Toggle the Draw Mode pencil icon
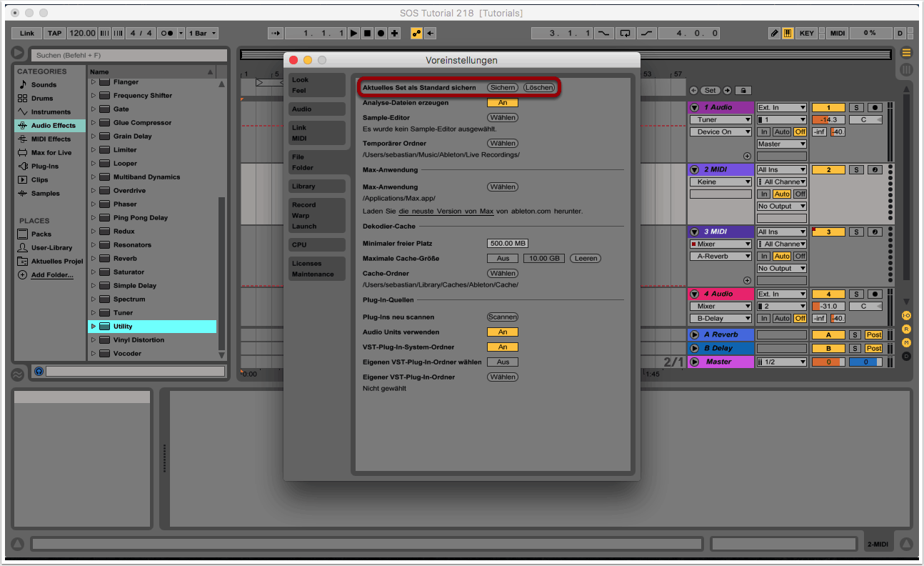Image resolution: width=924 pixels, height=566 pixels. [774, 34]
